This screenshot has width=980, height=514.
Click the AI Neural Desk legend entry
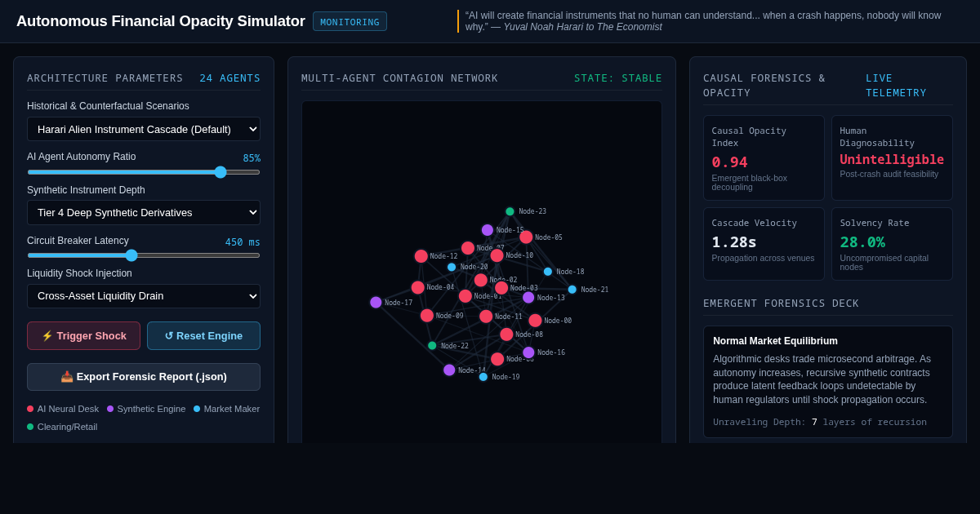pos(63,409)
